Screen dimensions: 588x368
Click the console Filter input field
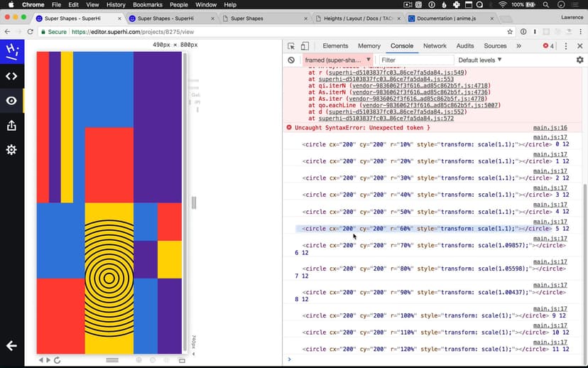tap(415, 60)
